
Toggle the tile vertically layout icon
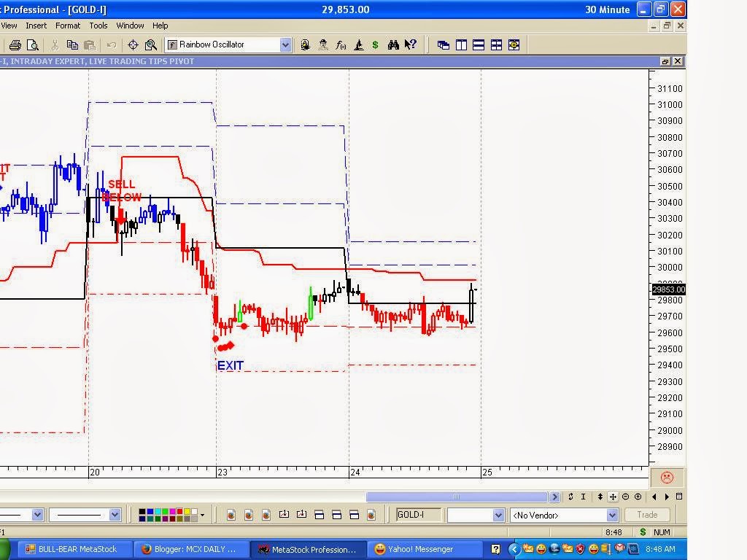pyautogui.click(x=460, y=44)
